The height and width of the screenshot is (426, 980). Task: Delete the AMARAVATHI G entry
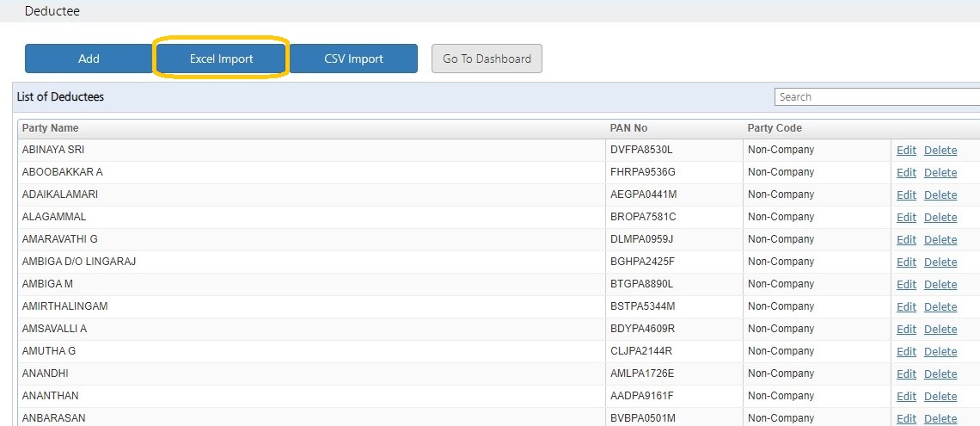point(940,239)
